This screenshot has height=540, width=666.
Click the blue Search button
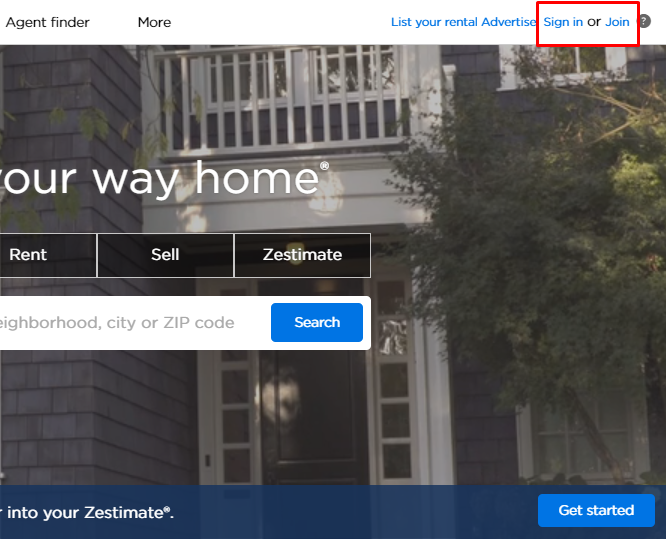pyautogui.click(x=317, y=322)
